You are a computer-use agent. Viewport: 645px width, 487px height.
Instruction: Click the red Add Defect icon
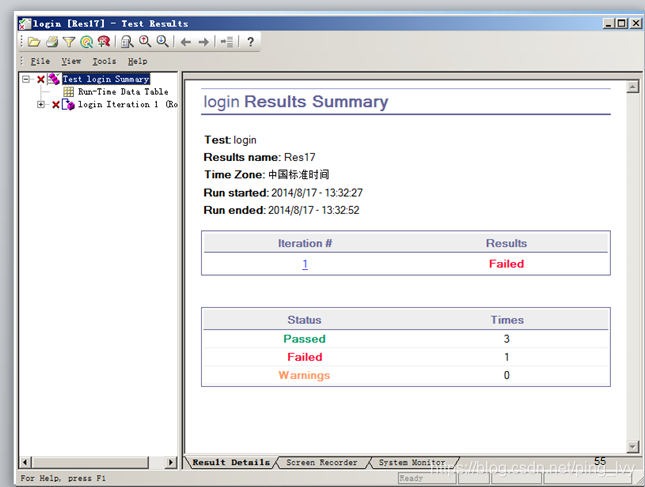click(x=104, y=41)
